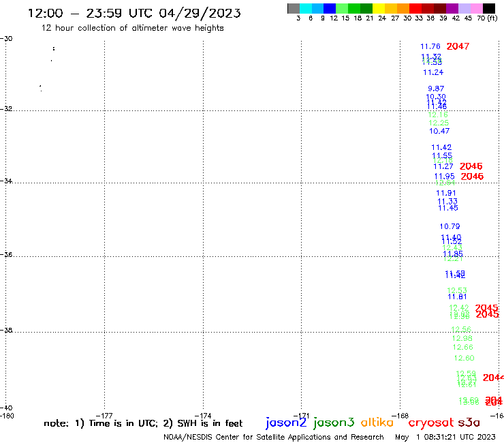Select the orange swatch in the color scale

(403, 8)
